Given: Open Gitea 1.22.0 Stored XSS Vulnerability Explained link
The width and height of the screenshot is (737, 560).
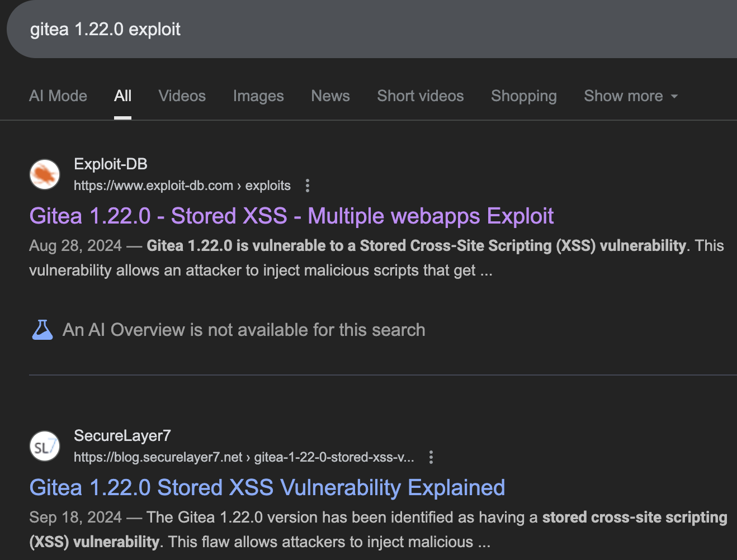Looking at the screenshot, I should (267, 487).
